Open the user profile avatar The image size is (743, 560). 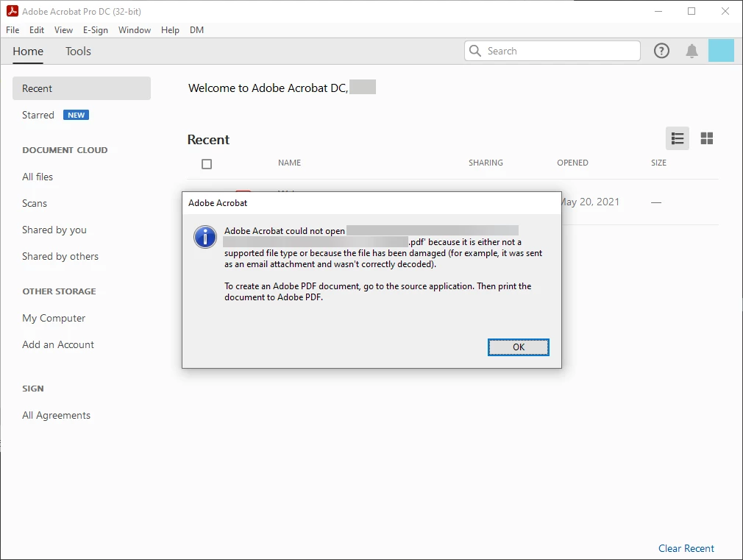[721, 51]
